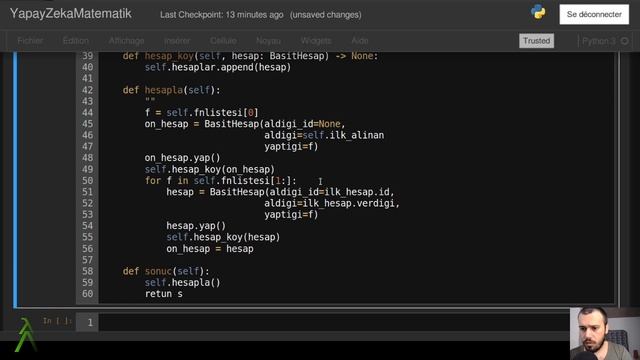Screen dimensions: 640x360
Task: Click the empty code cell input
Action: 334,322
